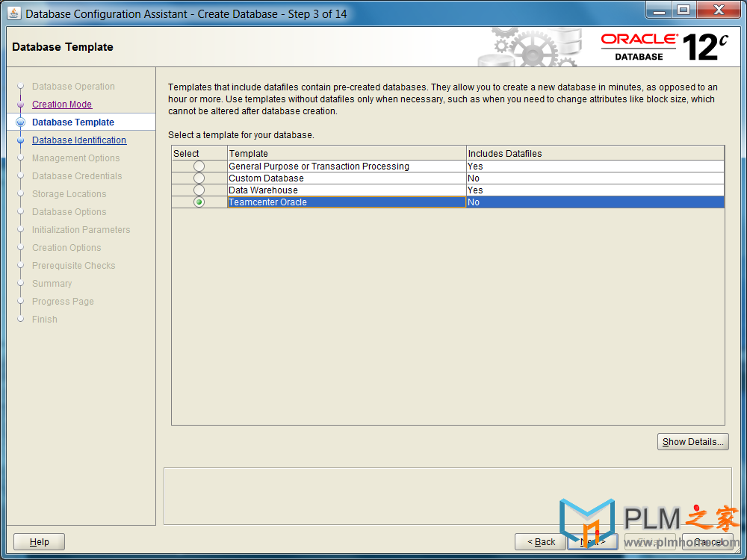This screenshot has width=747, height=560.
Task: Jump to Database Identification step
Action: [79, 140]
